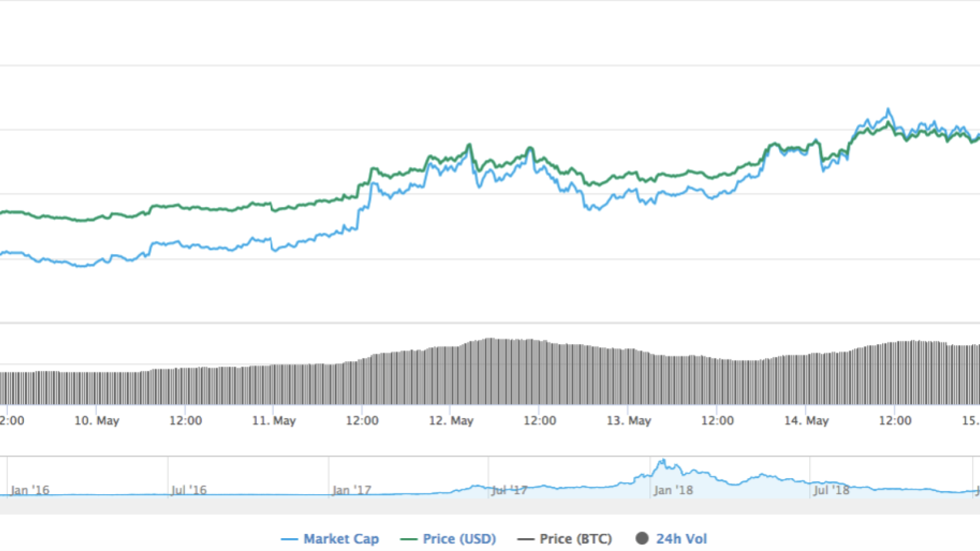This screenshot has width=980, height=551.
Task: Toggle the Price (BTC) series legend
Action: (x=564, y=539)
